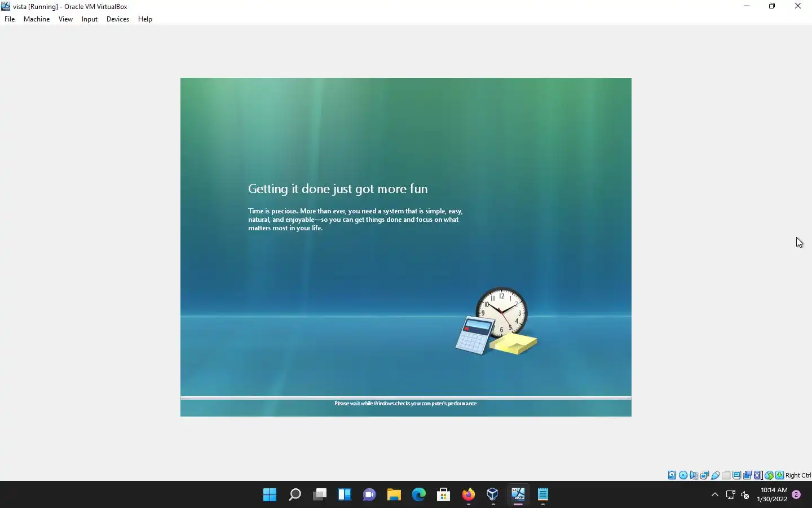The width and height of the screenshot is (812, 508).
Task: Click the 'Getting it done just got more fun' heading
Action: point(338,189)
